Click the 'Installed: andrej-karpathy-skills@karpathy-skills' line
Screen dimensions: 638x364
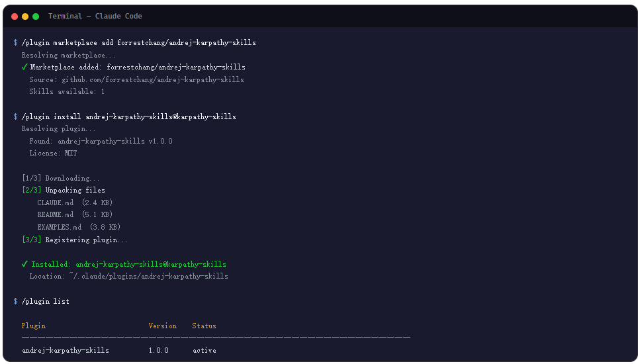(x=128, y=264)
